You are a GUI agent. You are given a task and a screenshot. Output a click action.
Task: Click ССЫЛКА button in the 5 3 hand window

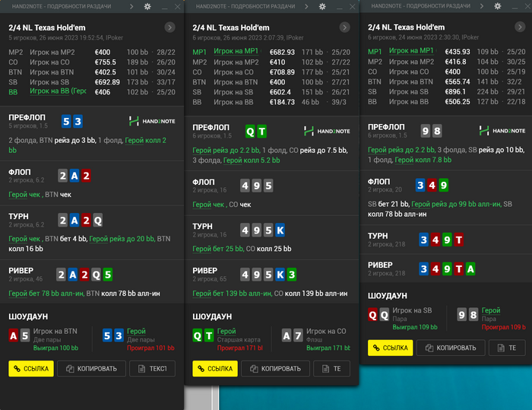31,369
